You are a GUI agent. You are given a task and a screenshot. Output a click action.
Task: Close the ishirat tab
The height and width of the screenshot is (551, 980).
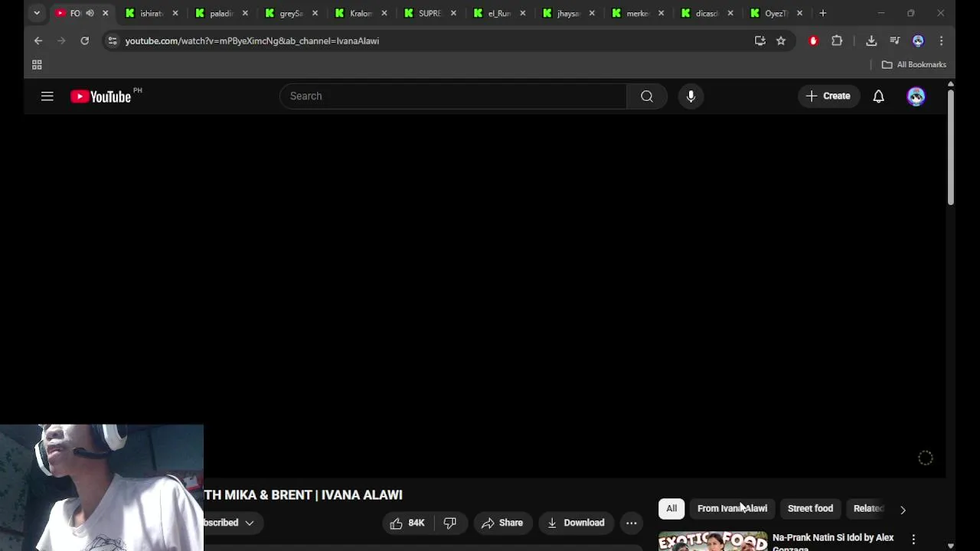coord(175,13)
